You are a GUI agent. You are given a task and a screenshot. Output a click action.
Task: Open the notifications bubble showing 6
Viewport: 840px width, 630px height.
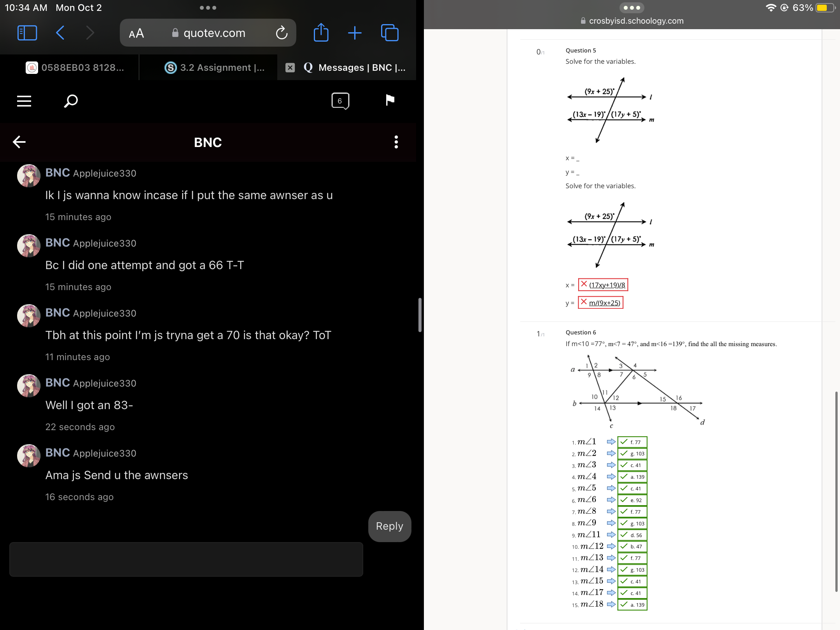(x=340, y=101)
